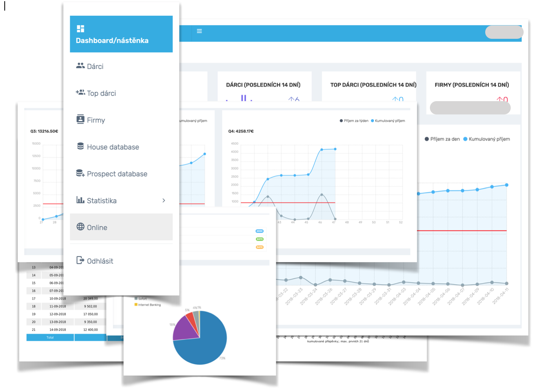Click the Firmy badge icon
The image size is (546, 392).
[80, 119]
